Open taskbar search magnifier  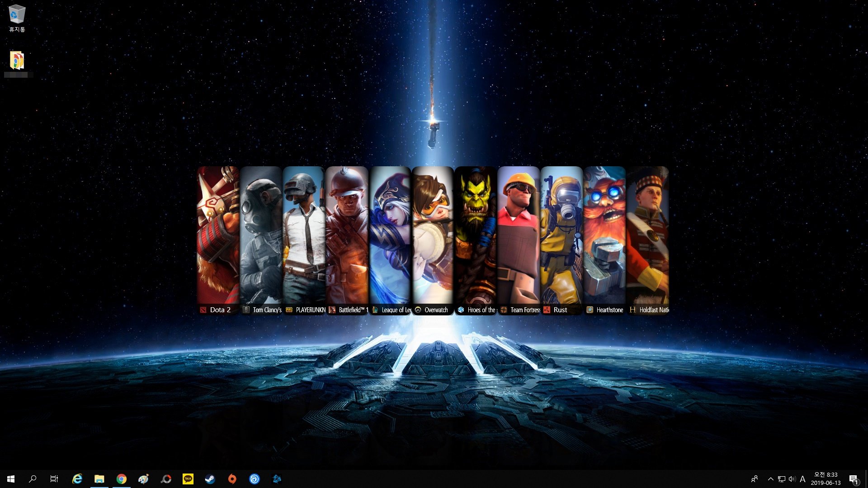[x=33, y=479]
